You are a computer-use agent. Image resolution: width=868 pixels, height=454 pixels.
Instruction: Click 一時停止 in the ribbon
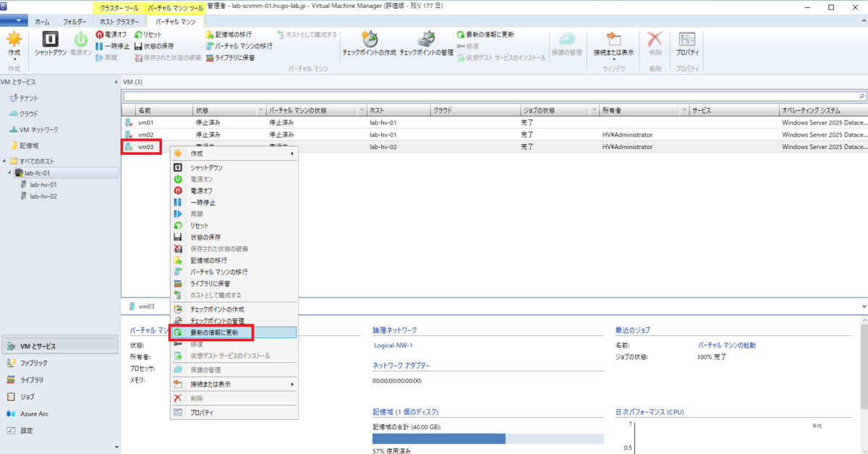112,46
